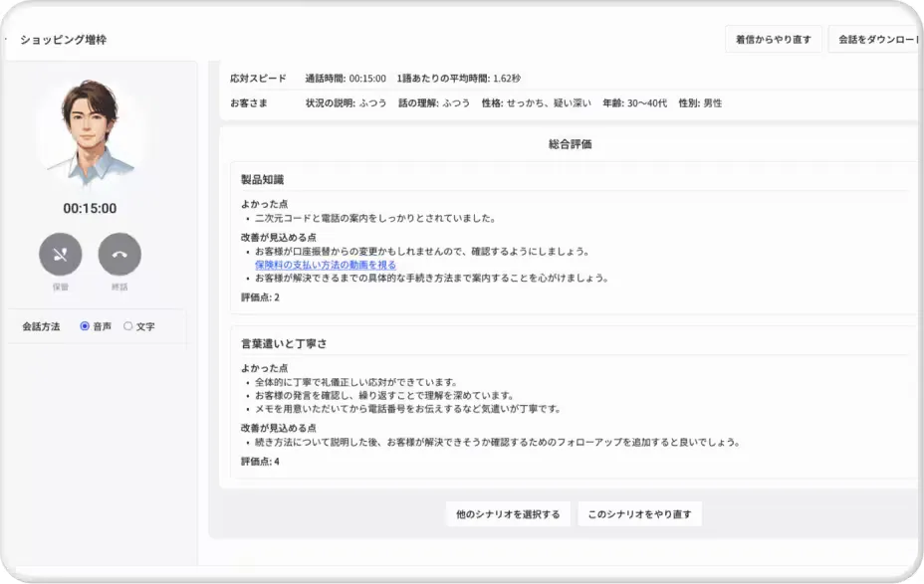The height and width of the screenshot is (584, 924).
Task: Click the 全体的に丁寧で礼儀正しい feedback line
Action: click(x=356, y=382)
